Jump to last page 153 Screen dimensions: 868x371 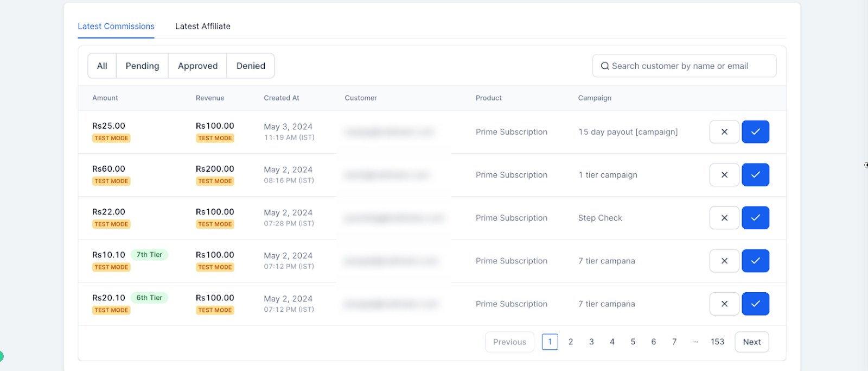tap(717, 342)
